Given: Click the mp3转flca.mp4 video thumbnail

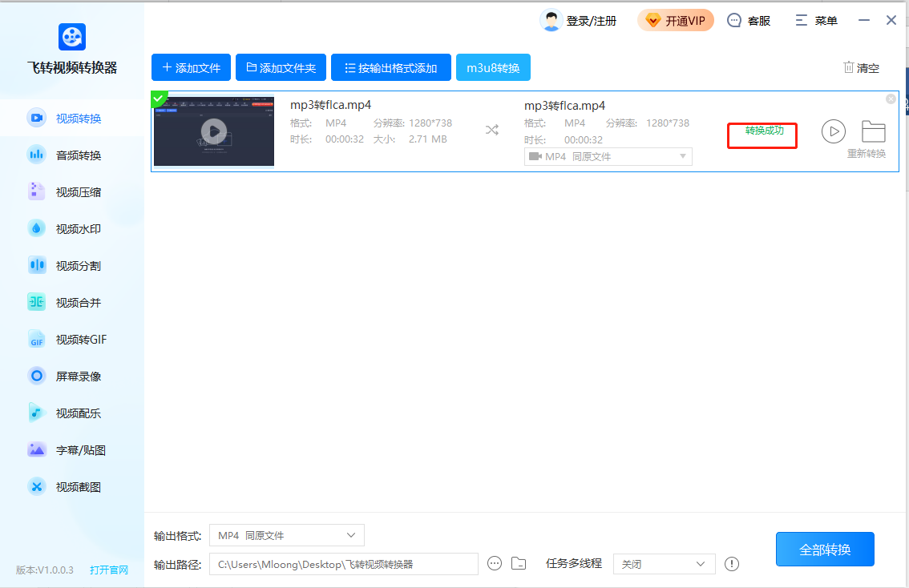Looking at the screenshot, I should tap(214, 131).
